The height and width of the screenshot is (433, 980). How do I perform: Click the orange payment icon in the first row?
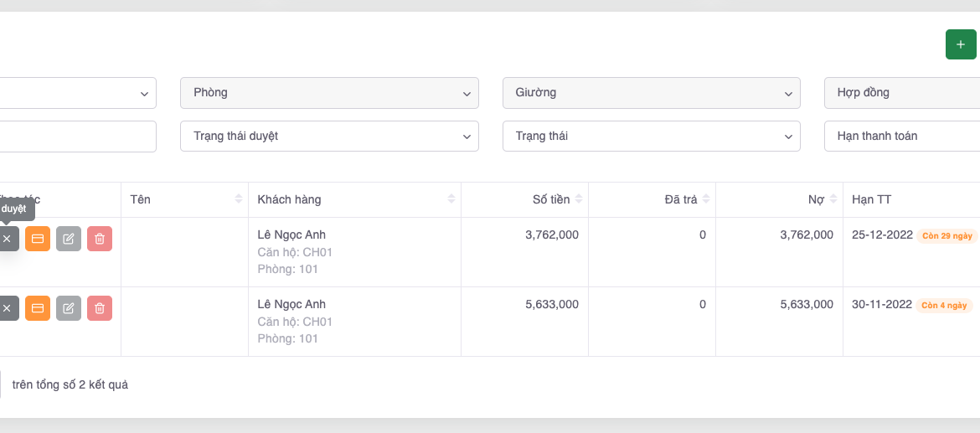[38, 239]
